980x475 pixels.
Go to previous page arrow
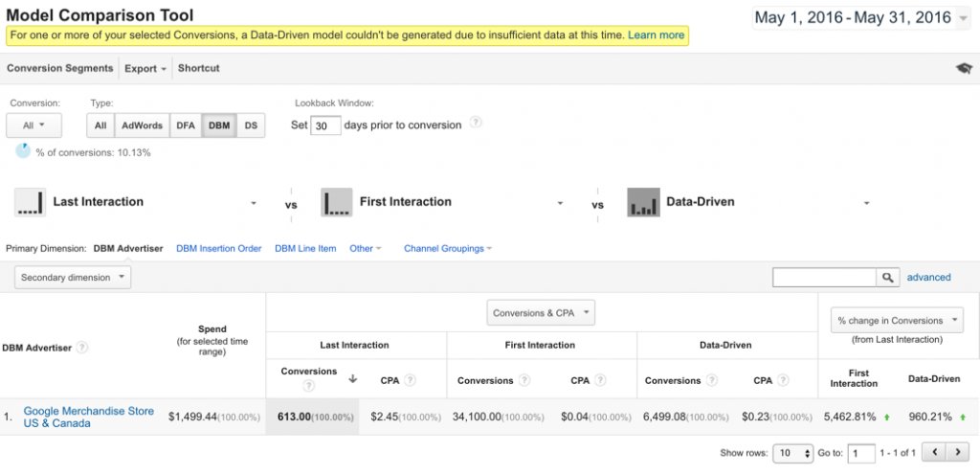tap(934, 452)
